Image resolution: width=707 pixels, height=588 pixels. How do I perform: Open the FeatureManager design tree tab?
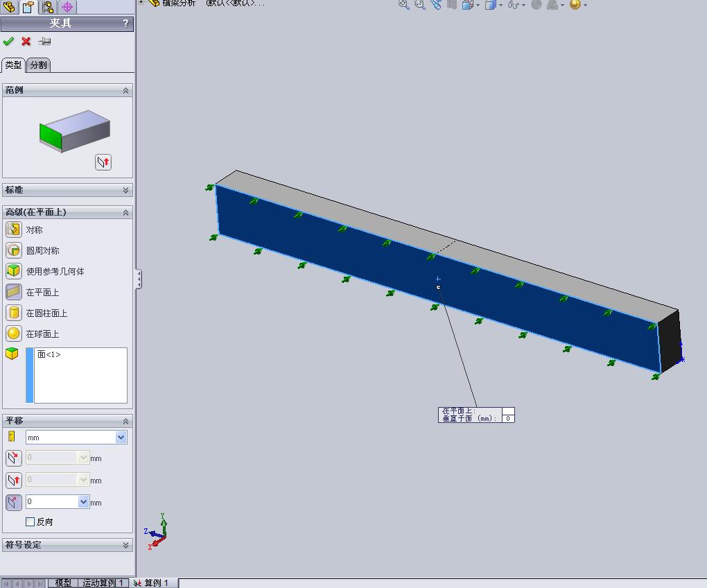[x=9, y=6]
